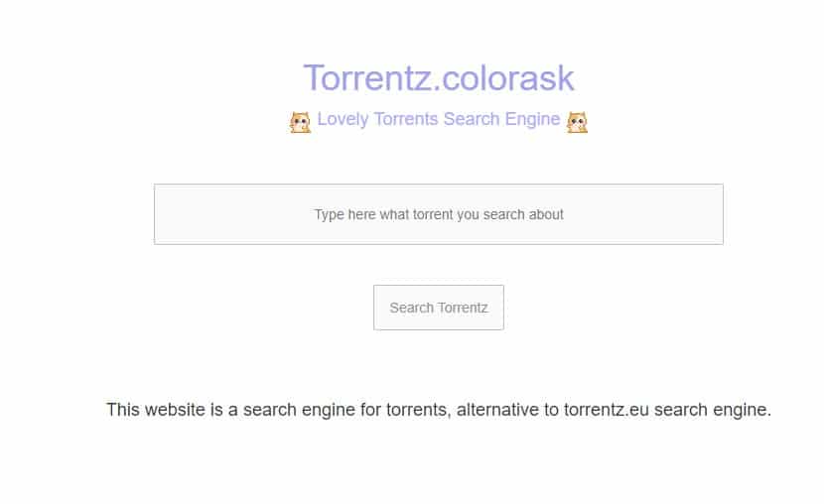Click 'torrents,' in the description sentence
This screenshot has width=824, height=504.
(419, 410)
